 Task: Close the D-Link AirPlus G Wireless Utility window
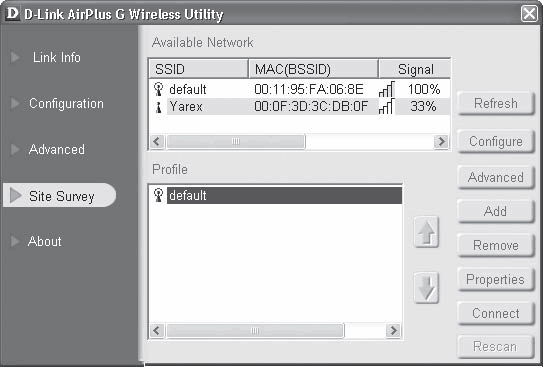pos(529,14)
